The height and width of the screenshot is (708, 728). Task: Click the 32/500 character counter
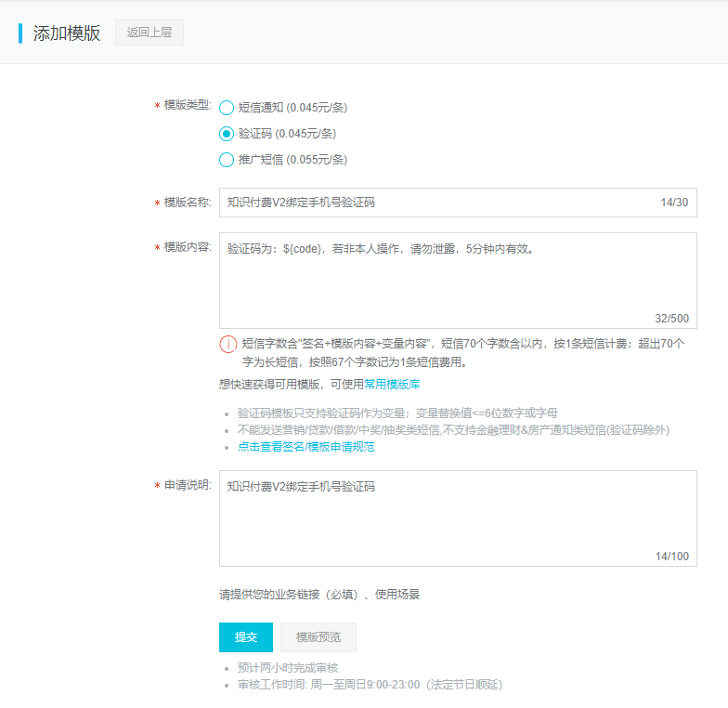671,318
